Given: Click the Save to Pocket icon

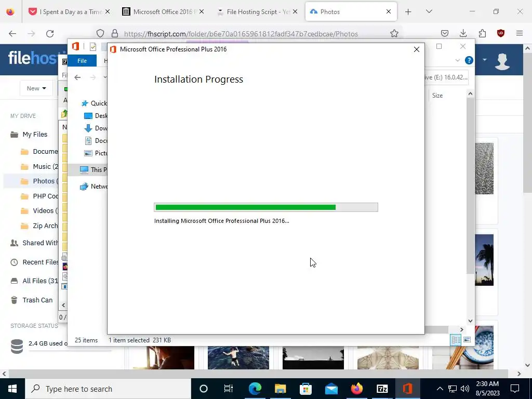Looking at the screenshot, I should (x=445, y=33).
